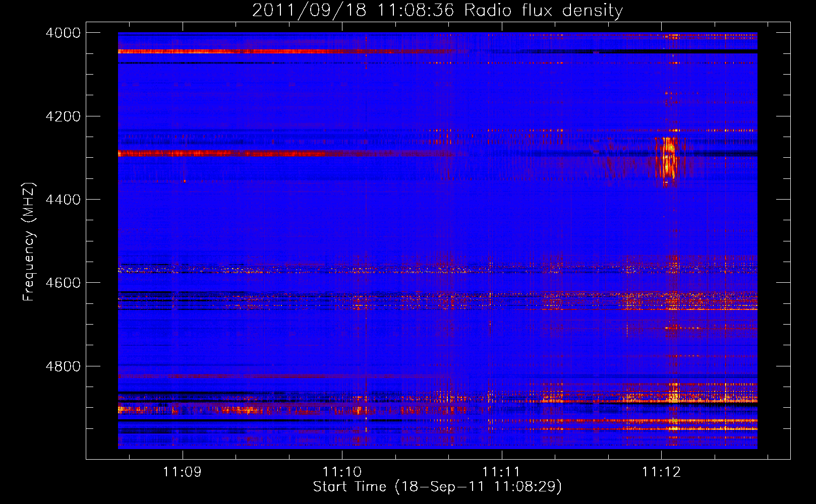Click the 11:09 time tick label

tap(182, 472)
